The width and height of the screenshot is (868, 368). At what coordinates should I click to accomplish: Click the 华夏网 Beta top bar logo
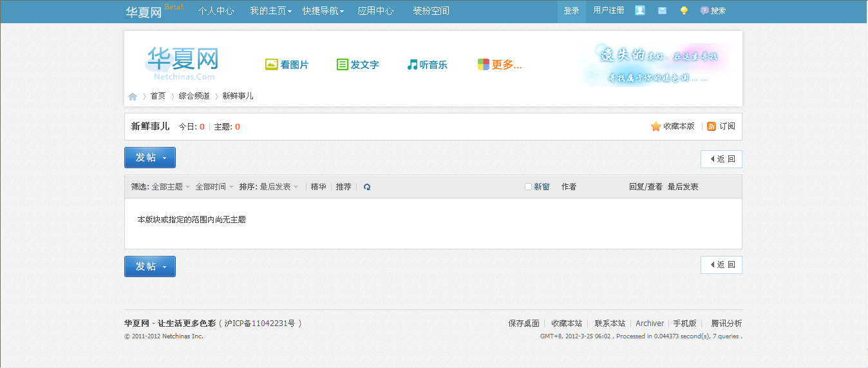pyautogui.click(x=154, y=11)
